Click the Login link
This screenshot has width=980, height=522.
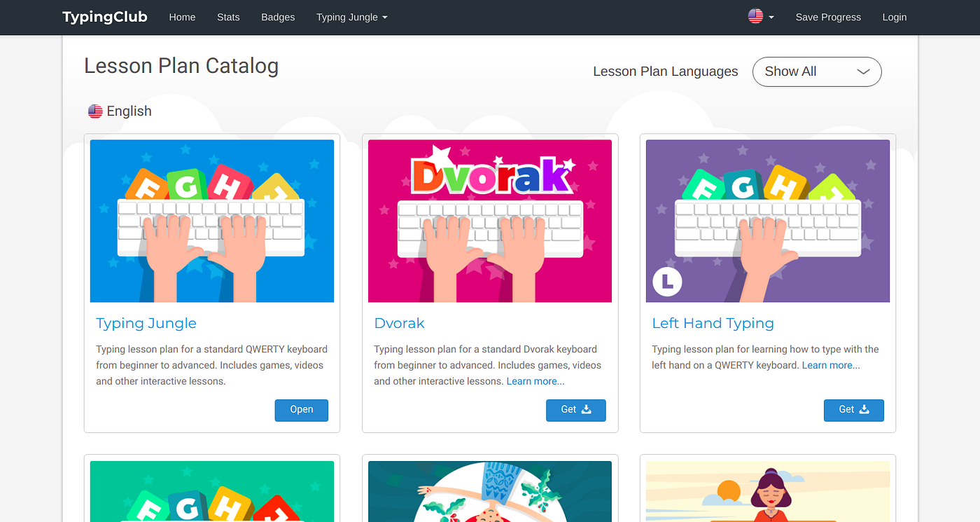point(894,17)
